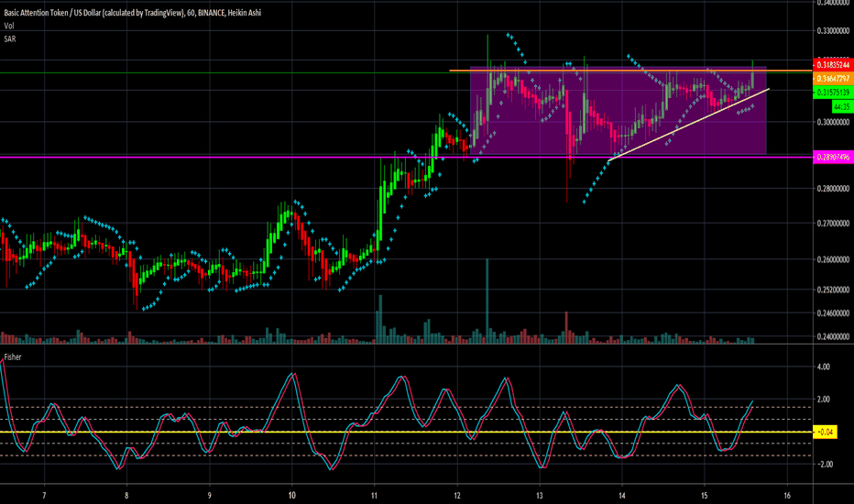Click 0.24000000 on the price axis
The height and width of the screenshot is (504, 854).
[x=833, y=336]
